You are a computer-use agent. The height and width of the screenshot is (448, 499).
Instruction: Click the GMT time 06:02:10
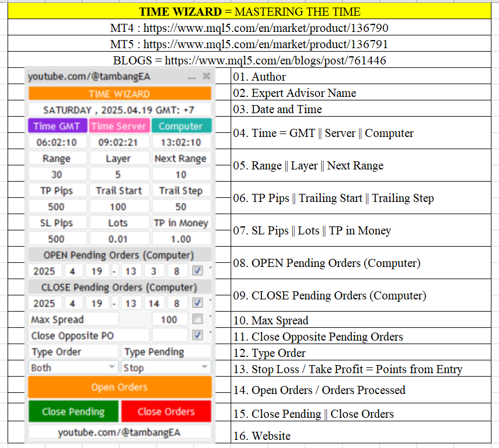point(58,142)
